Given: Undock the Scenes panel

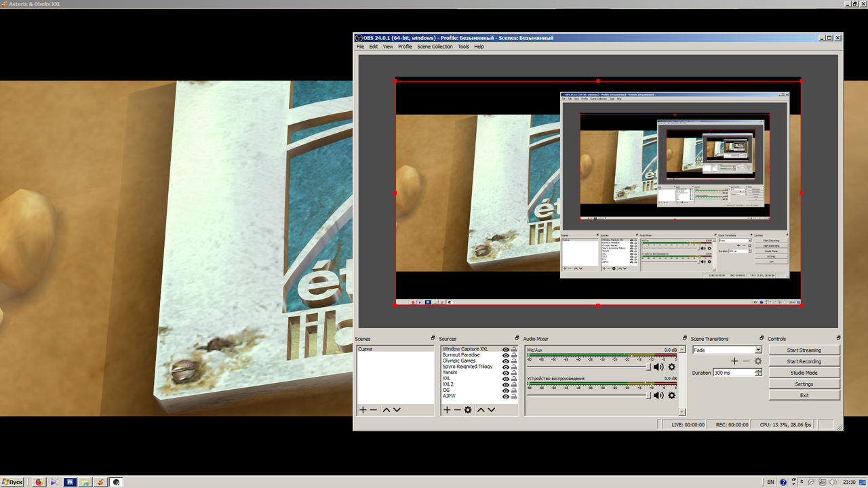Looking at the screenshot, I should (x=433, y=338).
